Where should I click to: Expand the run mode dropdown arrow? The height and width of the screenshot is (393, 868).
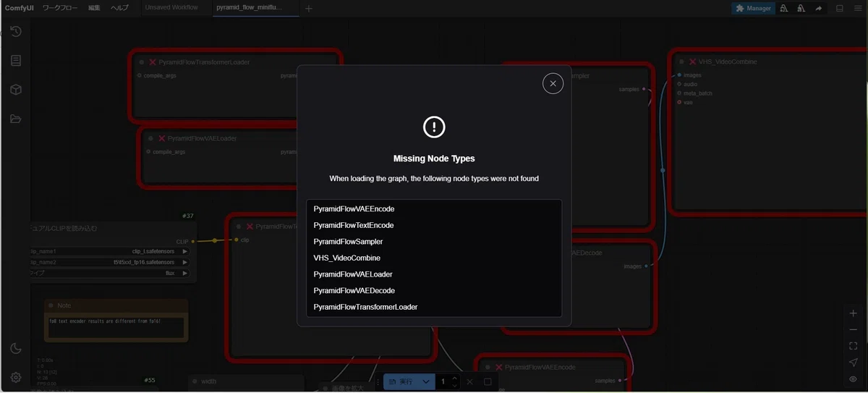pyautogui.click(x=427, y=381)
